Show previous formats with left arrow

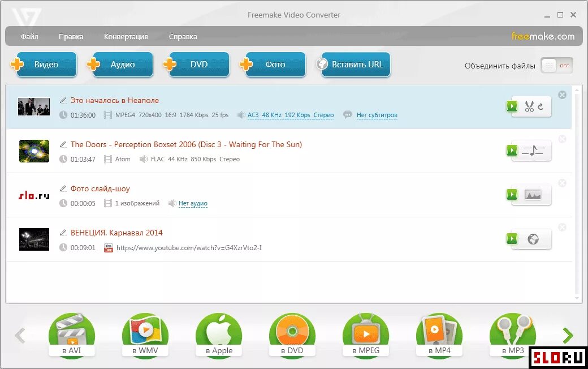[x=20, y=335]
